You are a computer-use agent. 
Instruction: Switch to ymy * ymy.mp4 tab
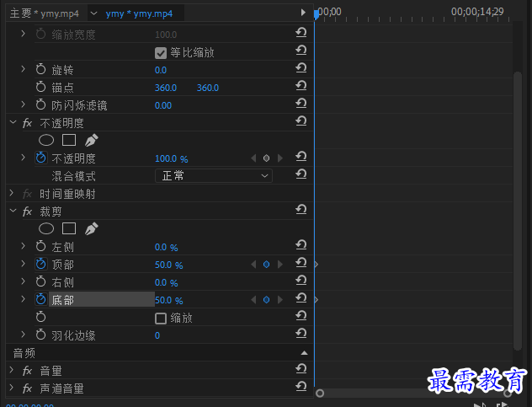pos(139,13)
